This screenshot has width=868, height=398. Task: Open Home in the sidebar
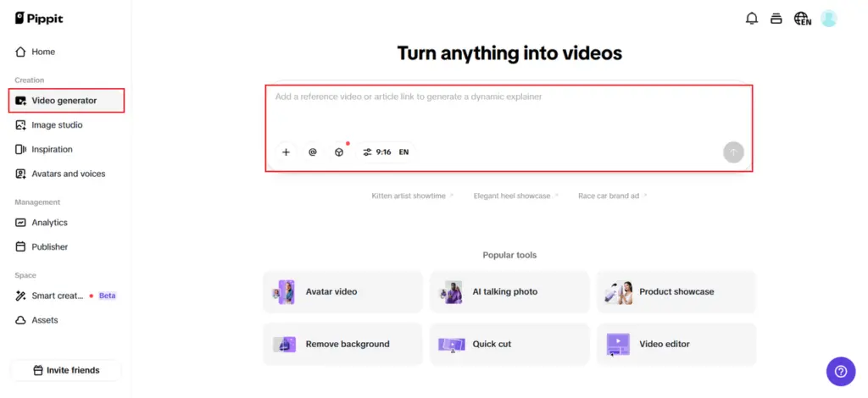coord(66,52)
